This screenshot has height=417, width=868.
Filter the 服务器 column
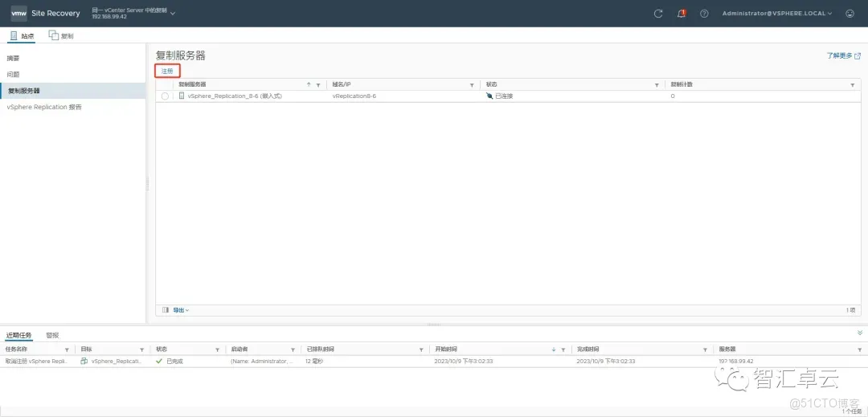pyautogui.click(x=860, y=350)
